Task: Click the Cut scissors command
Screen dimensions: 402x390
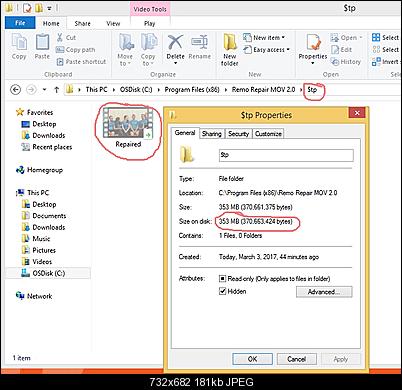Action: [x=66, y=37]
